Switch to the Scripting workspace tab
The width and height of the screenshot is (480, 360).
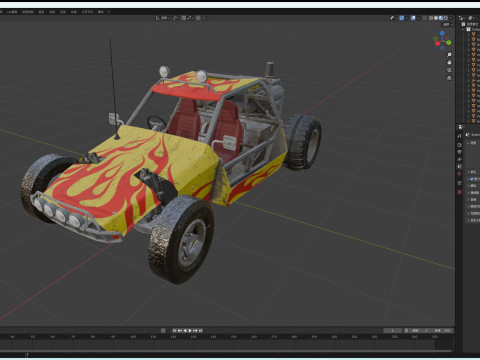tap(100, 12)
